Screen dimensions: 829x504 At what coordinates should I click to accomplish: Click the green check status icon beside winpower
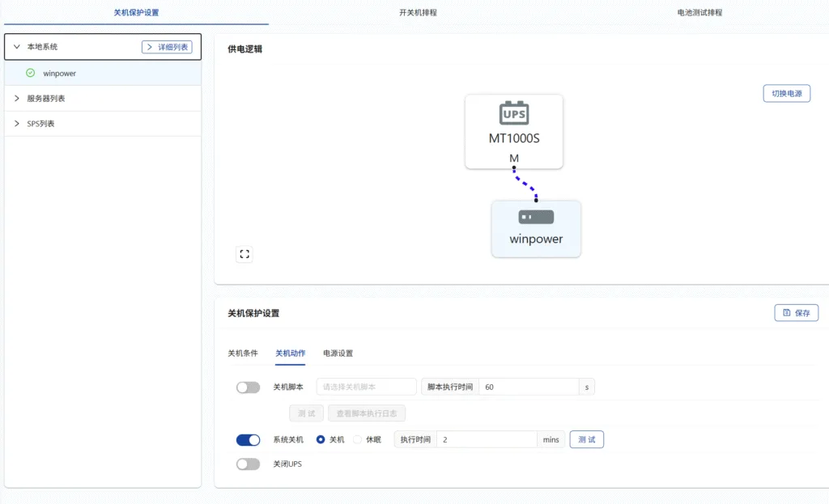[x=31, y=73]
